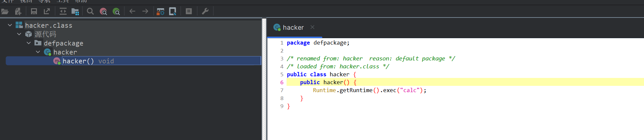Collapse the defpackage folder node

29,43
